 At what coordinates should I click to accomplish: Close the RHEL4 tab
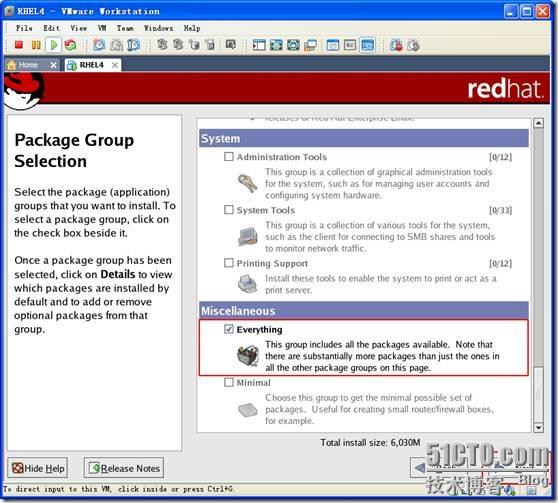(x=115, y=65)
